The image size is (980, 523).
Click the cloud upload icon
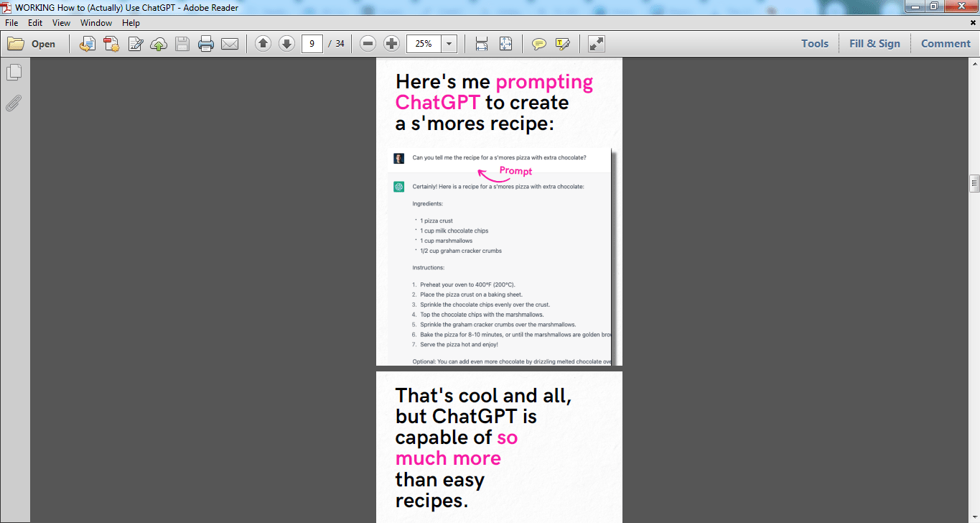click(x=159, y=44)
